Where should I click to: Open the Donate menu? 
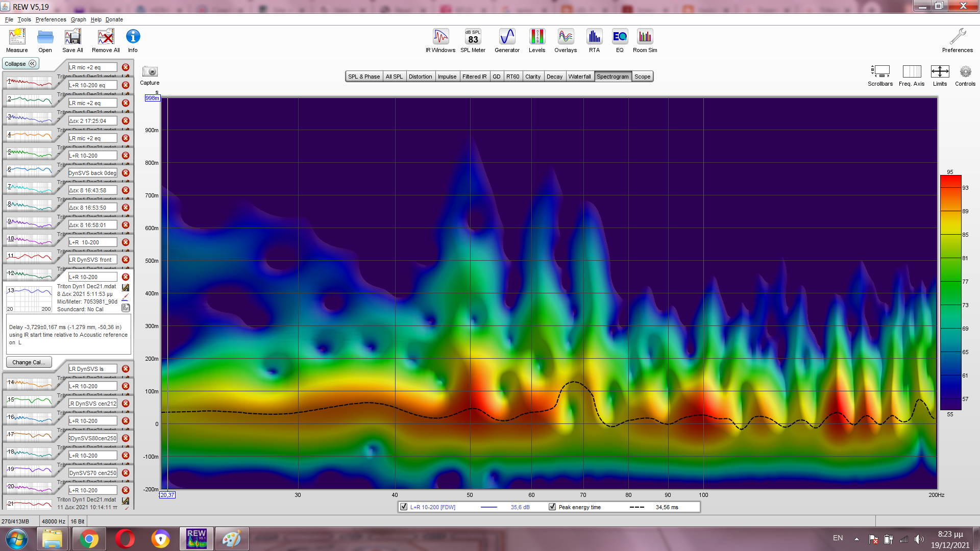[x=114, y=19]
